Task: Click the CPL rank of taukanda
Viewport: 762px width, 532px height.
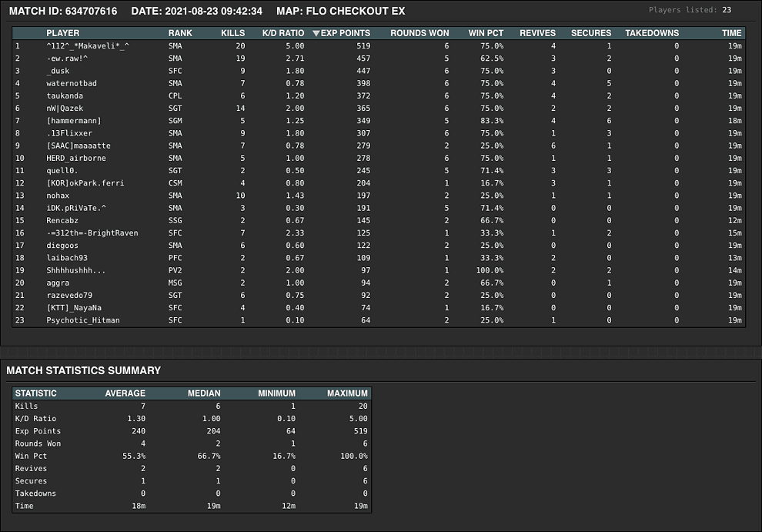Action: 175,95
